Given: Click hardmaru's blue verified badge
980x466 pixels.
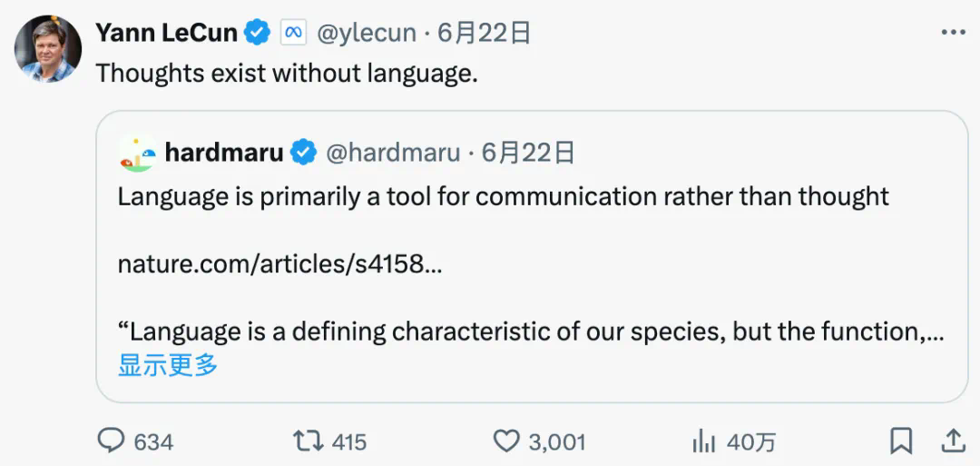Looking at the screenshot, I should [x=302, y=153].
